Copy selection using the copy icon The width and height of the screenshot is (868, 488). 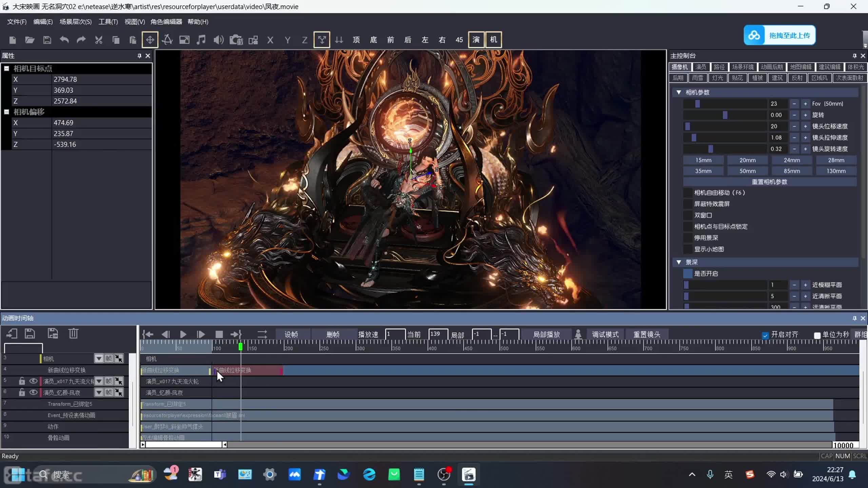point(116,40)
